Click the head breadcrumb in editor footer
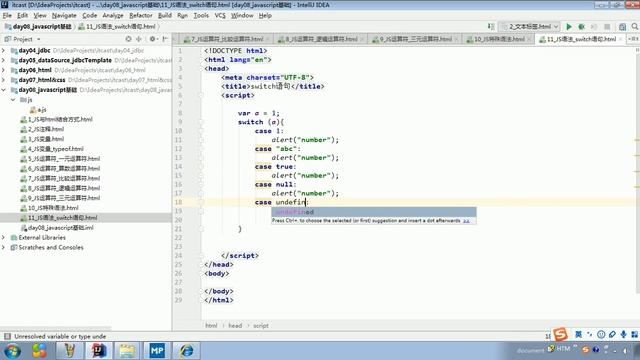Screen dimensions: 640x360 coord(235,326)
